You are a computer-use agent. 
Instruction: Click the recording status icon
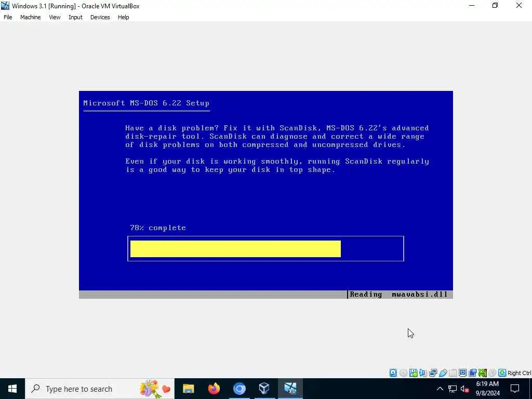pos(473,373)
